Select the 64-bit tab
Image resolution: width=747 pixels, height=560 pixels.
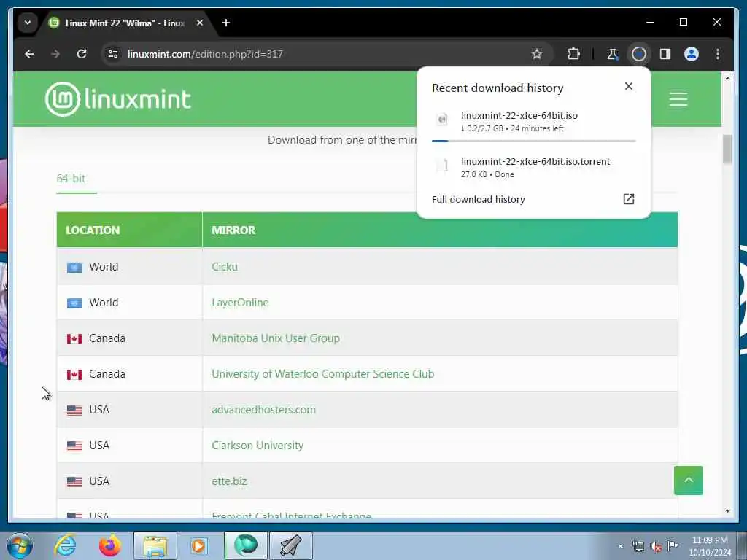pos(71,179)
